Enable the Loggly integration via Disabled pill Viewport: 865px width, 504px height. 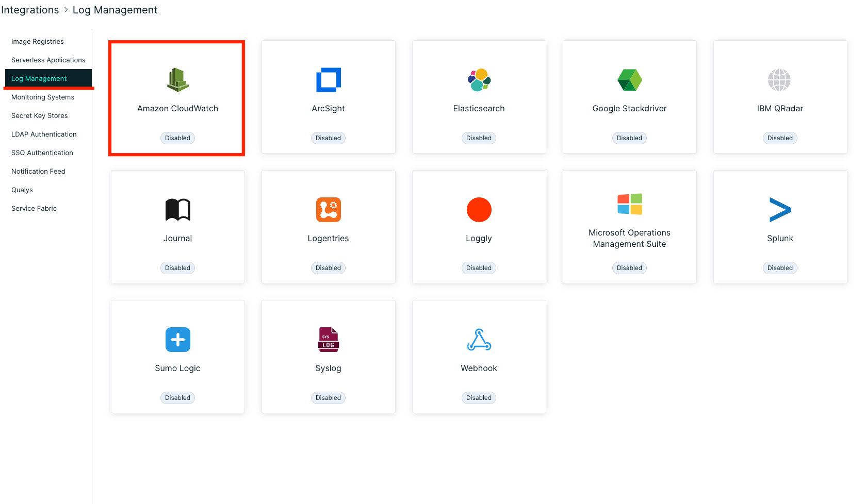pos(479,267)
